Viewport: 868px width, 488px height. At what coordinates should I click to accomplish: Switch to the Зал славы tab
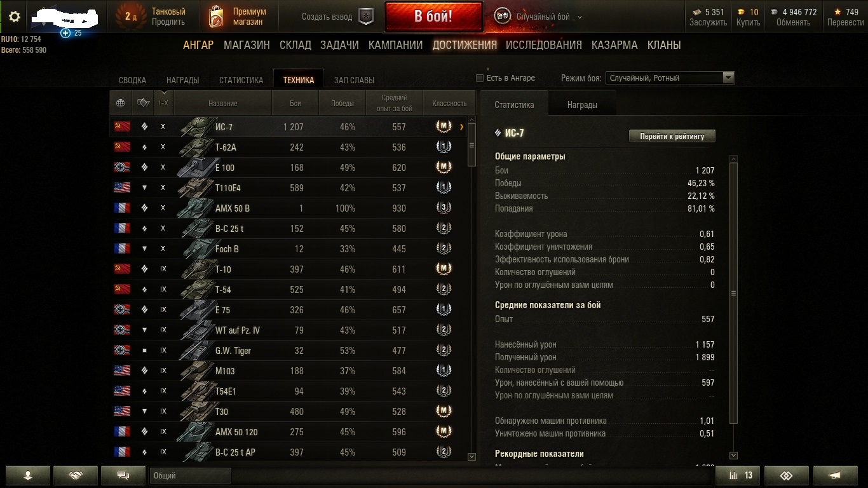click(354, 80)
